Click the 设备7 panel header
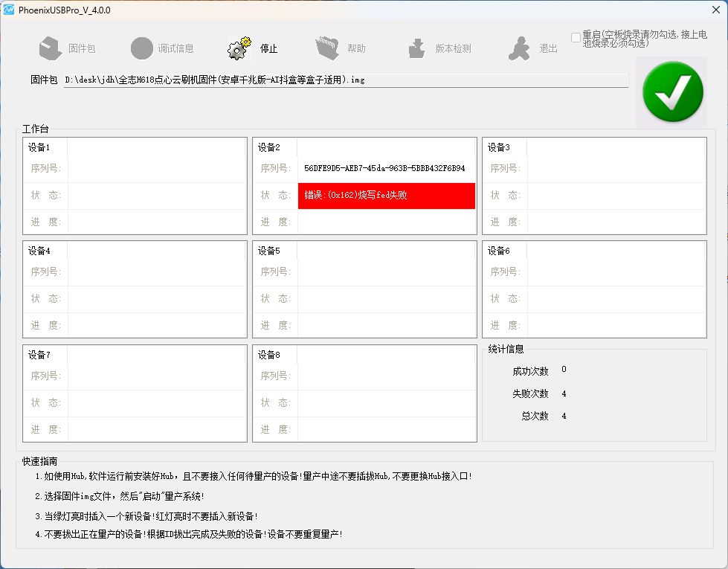Image resolution: width=728 pixels, height=569 pixels. pos(39,355)
